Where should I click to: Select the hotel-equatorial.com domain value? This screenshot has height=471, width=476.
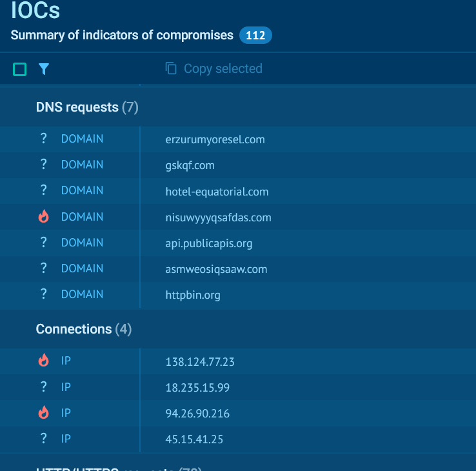coord(217,192)
